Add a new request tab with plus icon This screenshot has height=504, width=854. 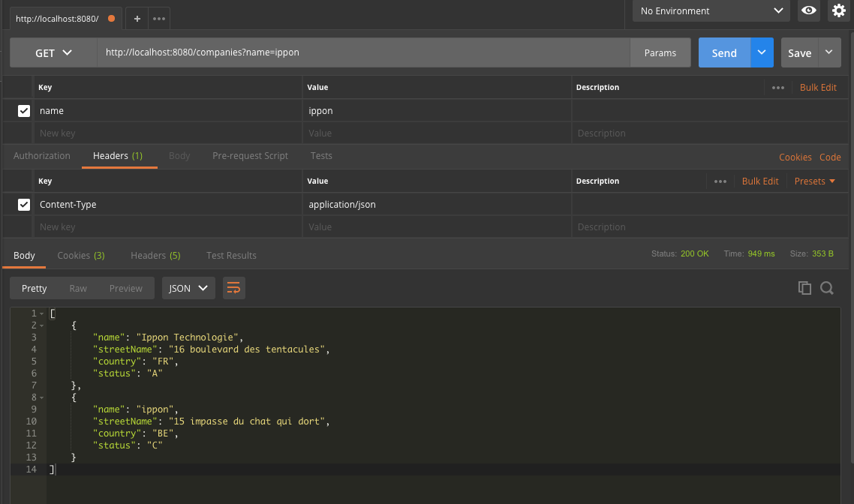[x=137, y=19]
